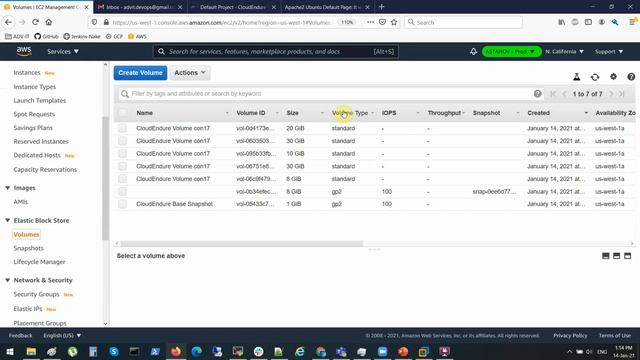Open Lifecycle Manager in sidebar

(x=39, y=262)
